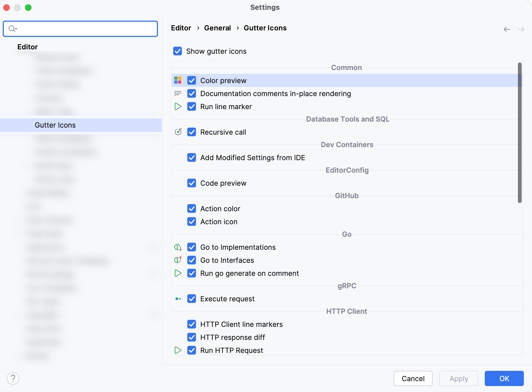Click the OK button

click(x=504, y=378)
